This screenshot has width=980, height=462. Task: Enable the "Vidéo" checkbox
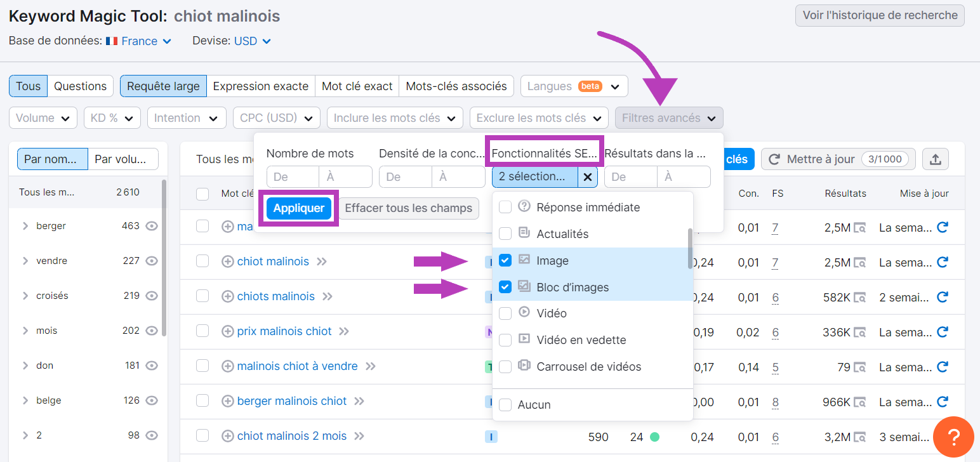pyautogui.click(x=505, y=313)
